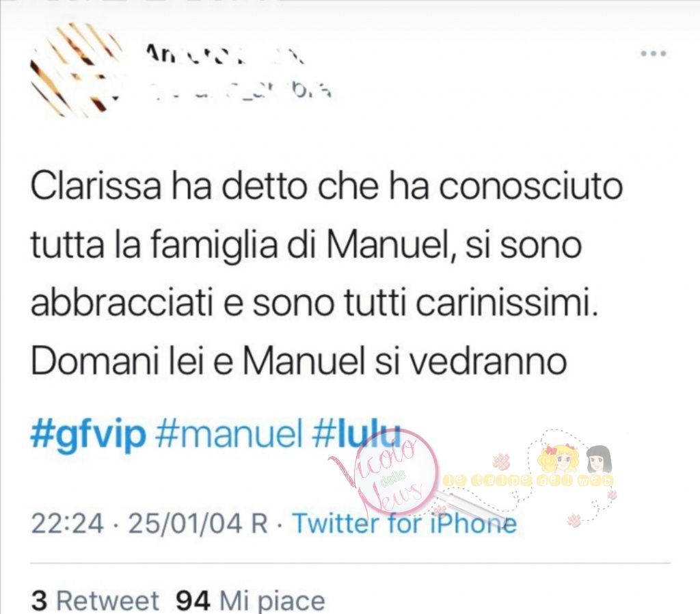Click the word 'carinissimi' in the tweet
Screen dimensions: 700x614
point(507,304)
